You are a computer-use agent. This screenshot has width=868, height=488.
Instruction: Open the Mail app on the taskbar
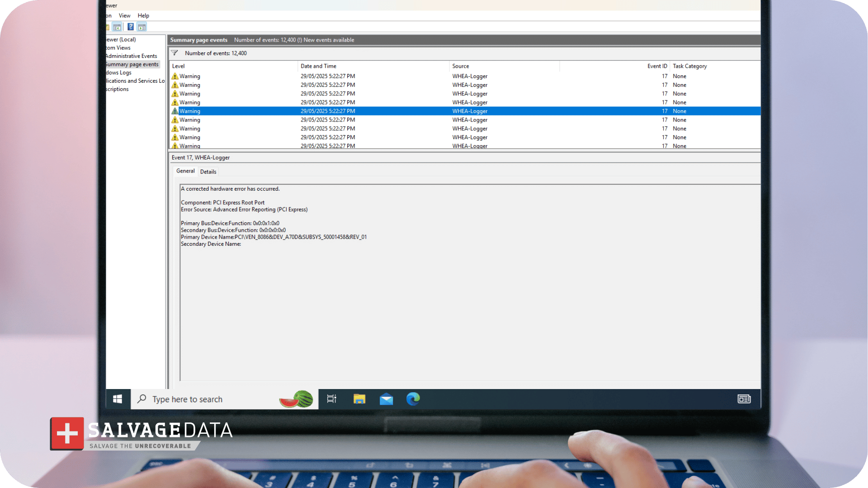(386, 399)
